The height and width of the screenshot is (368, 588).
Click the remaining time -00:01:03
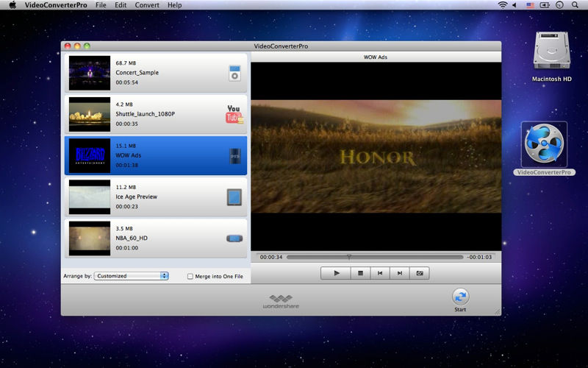pos(479,257)
